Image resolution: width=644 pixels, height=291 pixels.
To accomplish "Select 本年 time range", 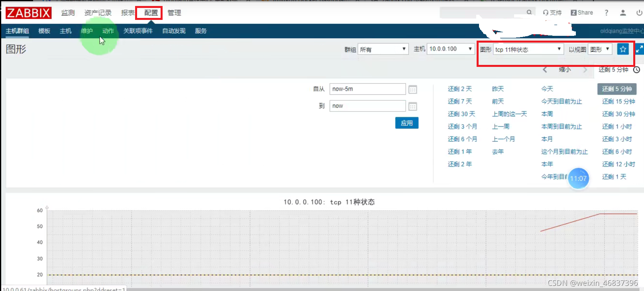I will (547, 164).
